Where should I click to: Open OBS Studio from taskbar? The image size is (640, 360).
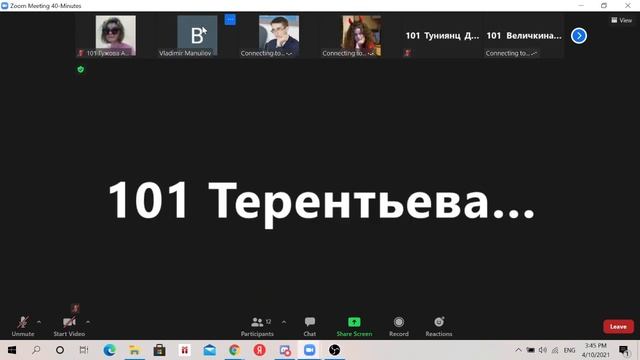pyautogui.click(x=334, y=350)
